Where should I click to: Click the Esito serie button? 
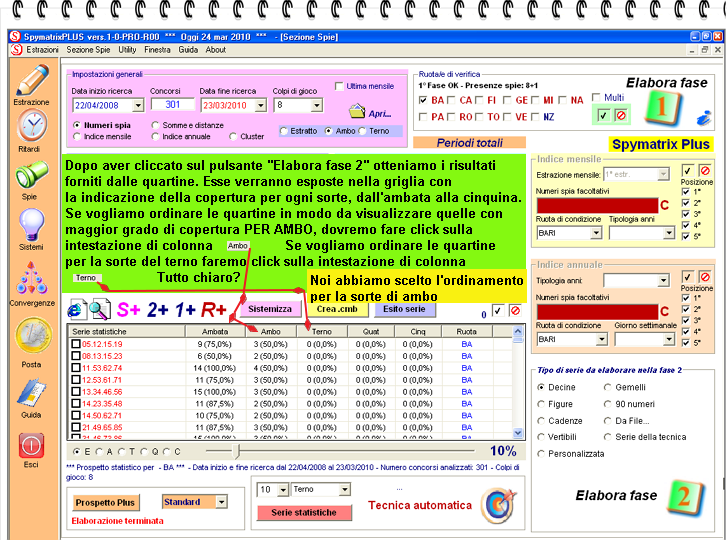click(404, 309)
